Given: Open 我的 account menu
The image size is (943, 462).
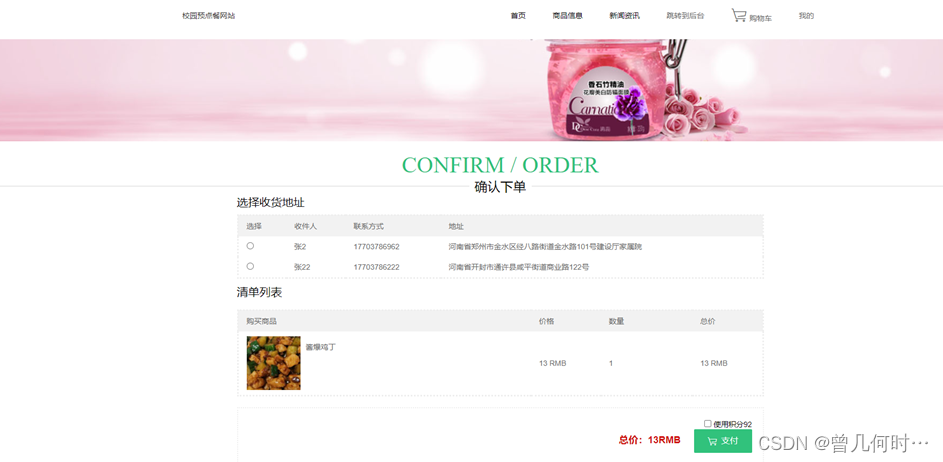Looking at the screenshot, I should 806,16.
